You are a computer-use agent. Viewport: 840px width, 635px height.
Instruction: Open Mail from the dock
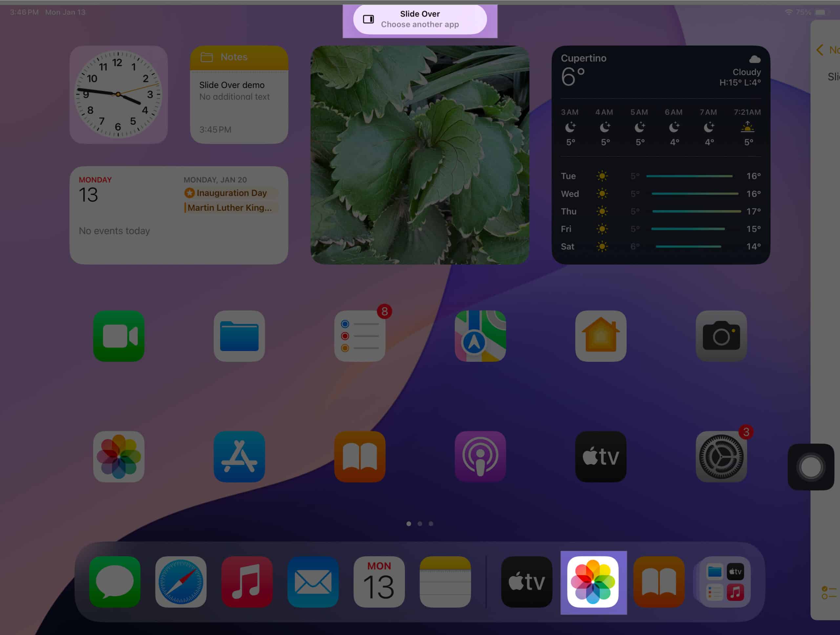click(x=313, y=582)
